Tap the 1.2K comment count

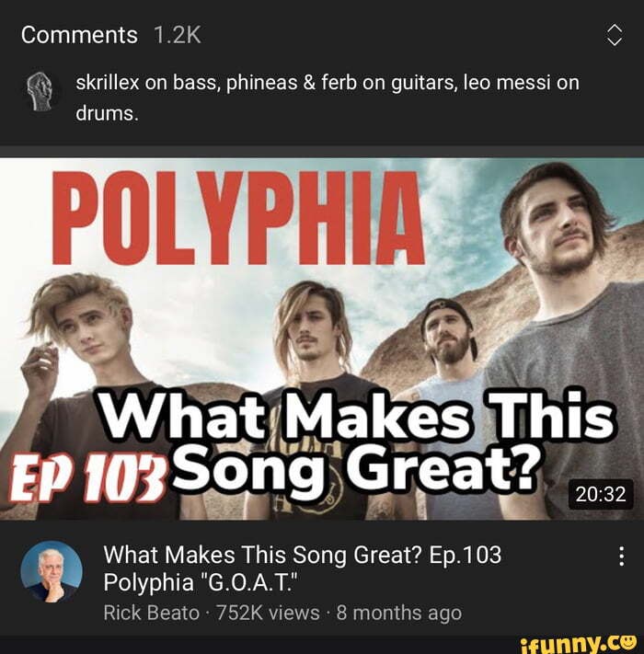click(178, 35)
